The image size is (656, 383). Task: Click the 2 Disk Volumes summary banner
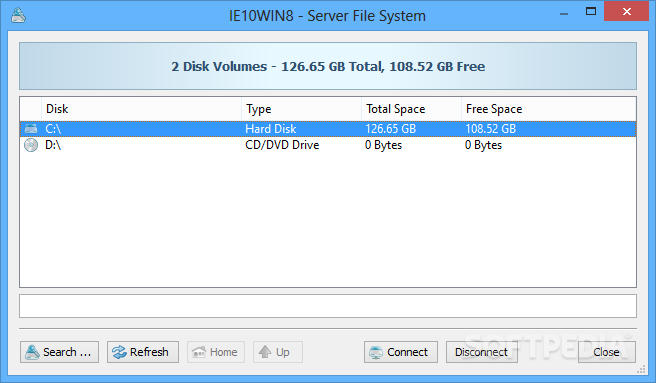click(328, 66)
